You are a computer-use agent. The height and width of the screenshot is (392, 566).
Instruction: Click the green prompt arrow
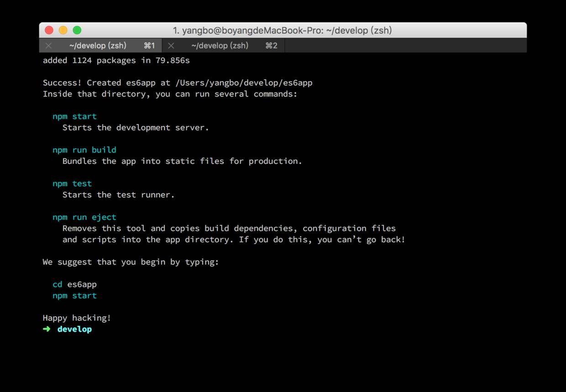coord(47,329)
